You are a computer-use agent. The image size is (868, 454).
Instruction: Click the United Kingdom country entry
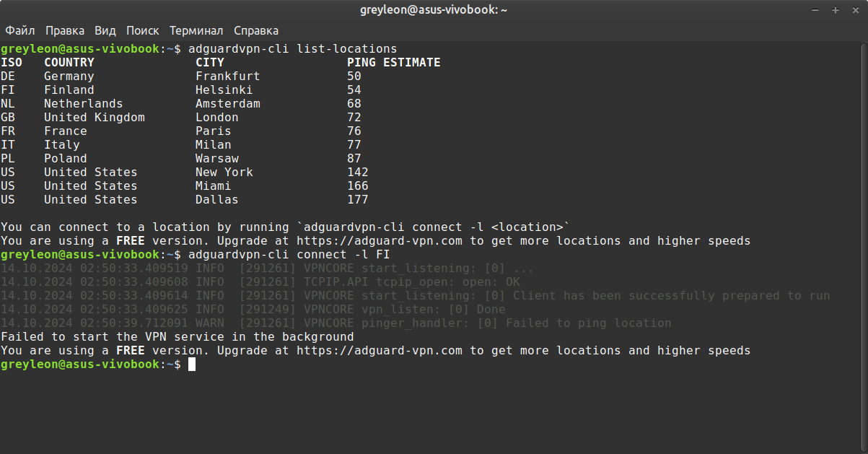coord(95,118)
